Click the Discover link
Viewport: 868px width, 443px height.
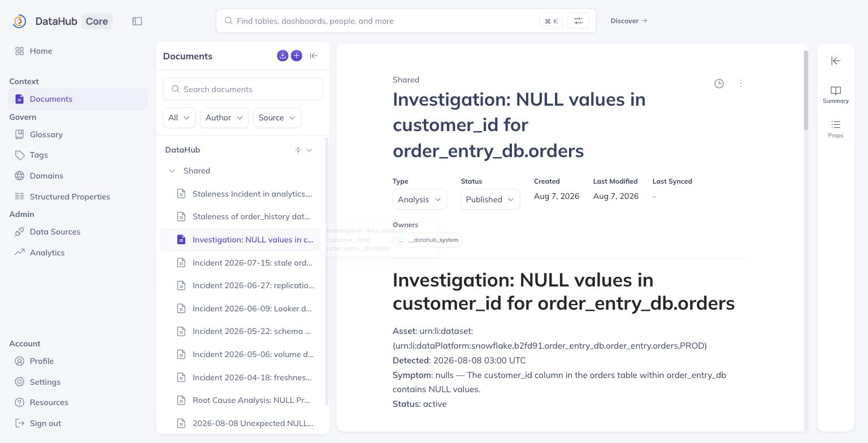pyautogui.click(x=628, y=21)
